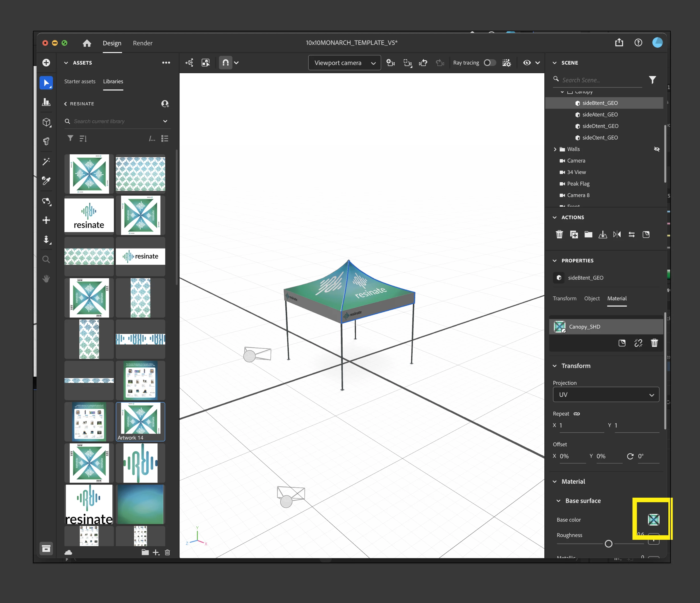The width and height of the screenshot is (700, 603).
Task: Unhide the Walls folder visibility
Action: 656,149
